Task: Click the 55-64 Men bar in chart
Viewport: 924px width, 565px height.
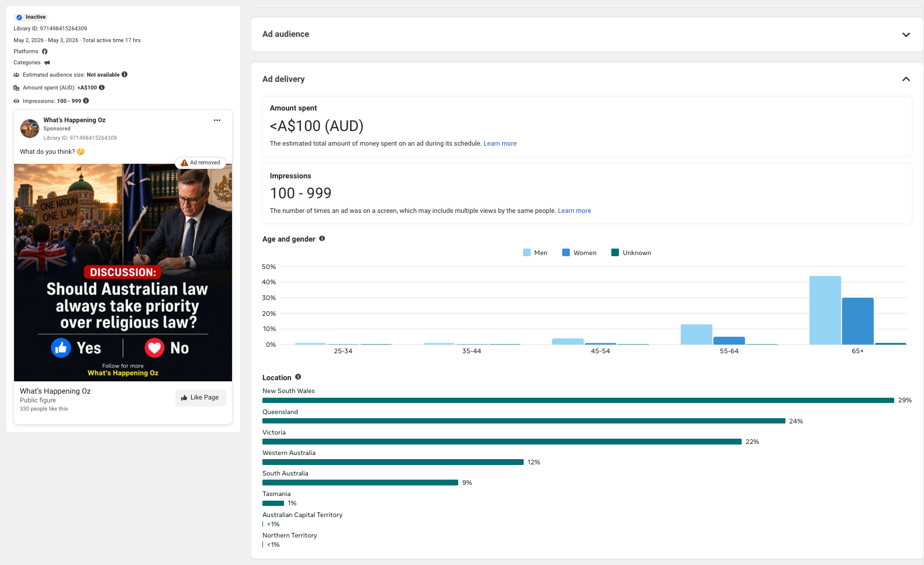Action: pyautogui.click(x=697, y=335)
